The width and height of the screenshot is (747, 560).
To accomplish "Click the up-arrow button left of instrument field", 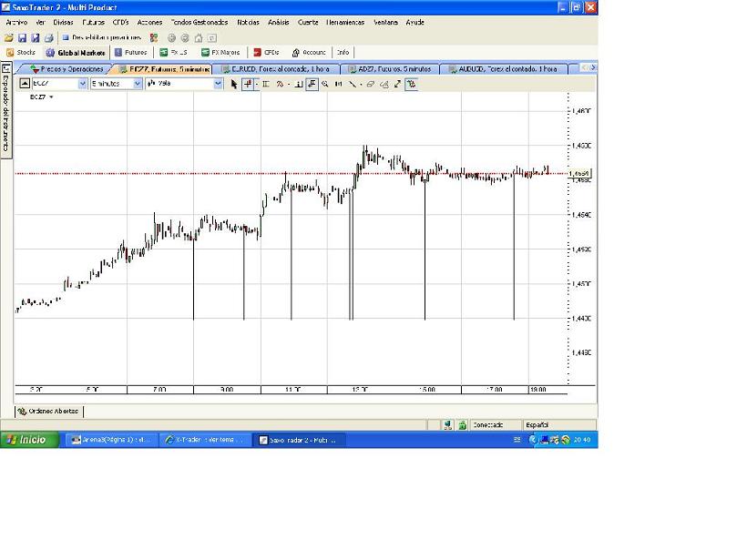I will 25,84.
